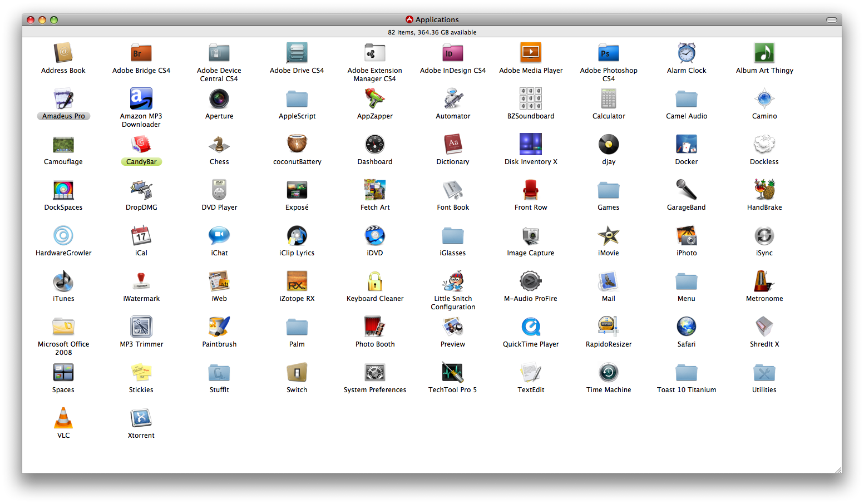This screenshot has width=864, height=504.
Task: Select the Camino browser icon
Action: (764, 98)
